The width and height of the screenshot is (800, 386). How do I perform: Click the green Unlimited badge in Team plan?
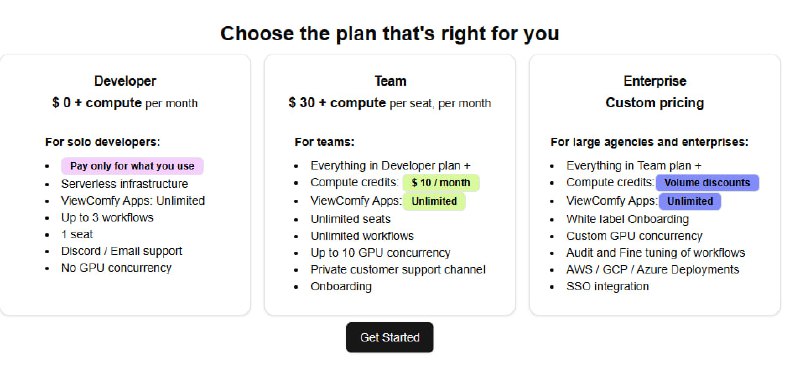(x=434, y=201)
